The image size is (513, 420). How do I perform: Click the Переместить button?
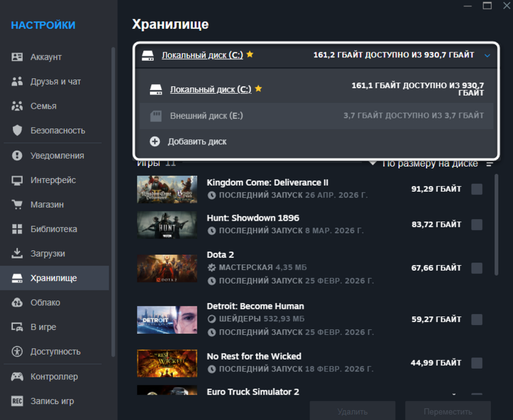click(x=448, y=411)
